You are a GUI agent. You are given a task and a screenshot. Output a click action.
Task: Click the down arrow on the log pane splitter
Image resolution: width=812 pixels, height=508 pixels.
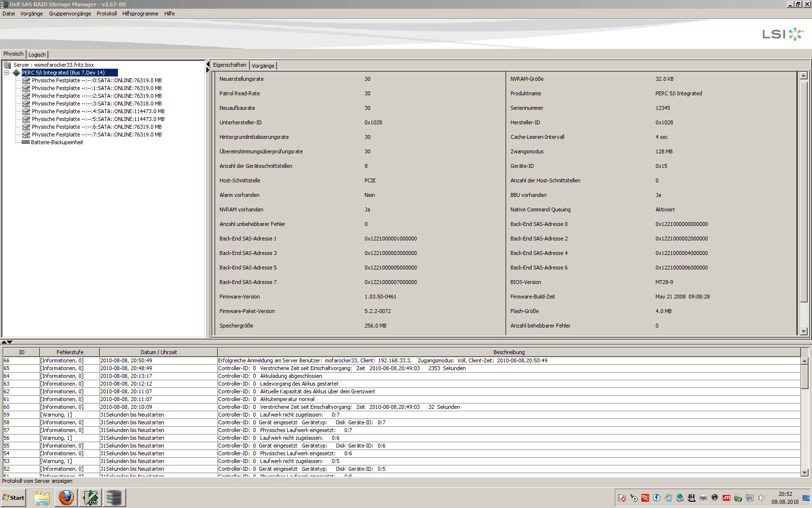pos(10,342)
